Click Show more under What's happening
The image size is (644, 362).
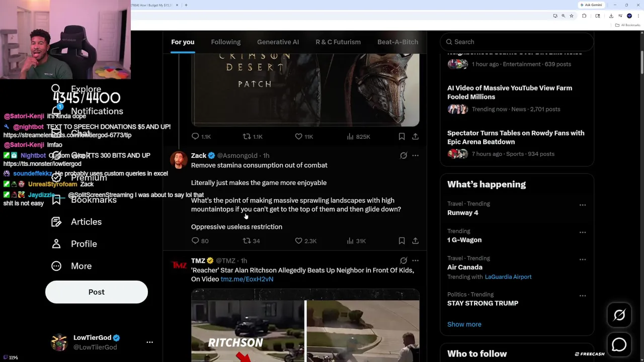click(464, 324)
